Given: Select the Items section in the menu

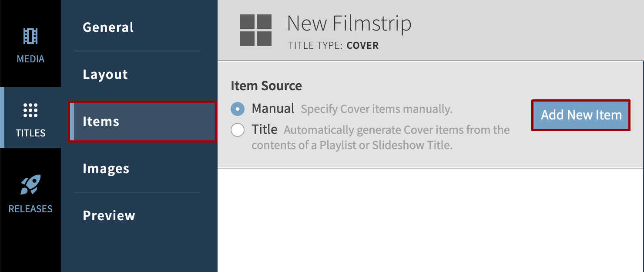Looking at the screenshot, I should pos(101,122).
